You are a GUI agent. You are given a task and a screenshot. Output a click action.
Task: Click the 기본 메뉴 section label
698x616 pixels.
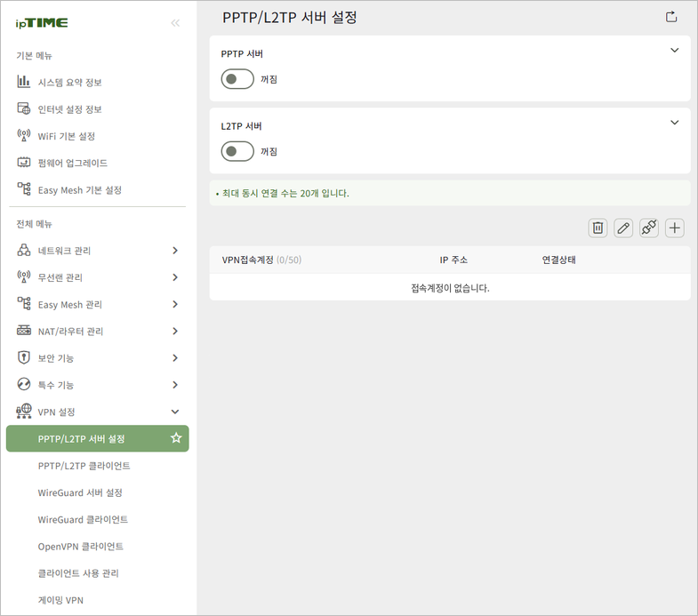click(35, 56)
